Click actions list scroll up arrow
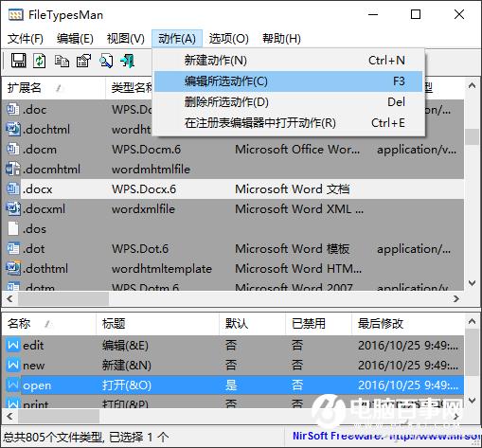Image resolution: width=482 pixels, height=448 pixels. coord(472,321)
